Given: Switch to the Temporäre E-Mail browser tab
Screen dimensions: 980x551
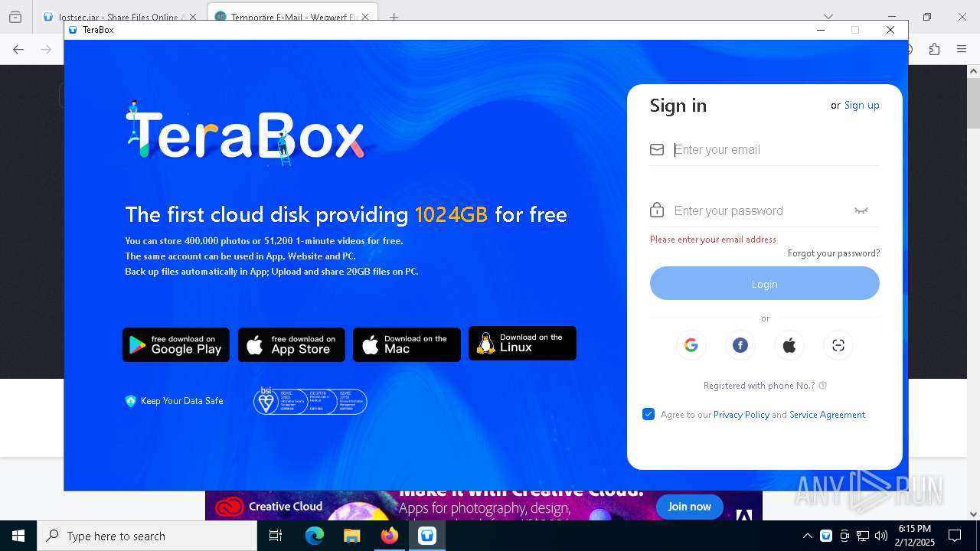Looking at the screenshot, I should (293, 17).
